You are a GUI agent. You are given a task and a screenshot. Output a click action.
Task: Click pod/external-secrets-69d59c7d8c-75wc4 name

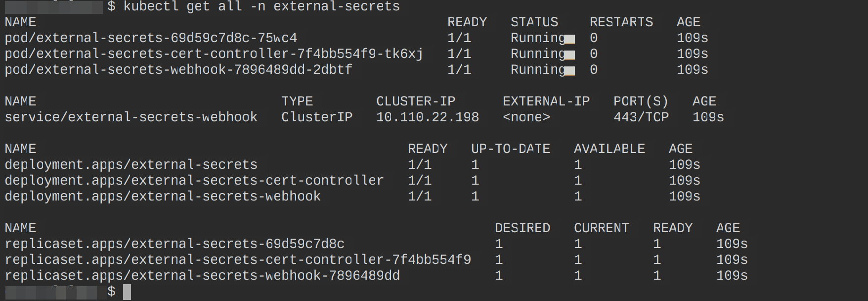coord(151,38)
